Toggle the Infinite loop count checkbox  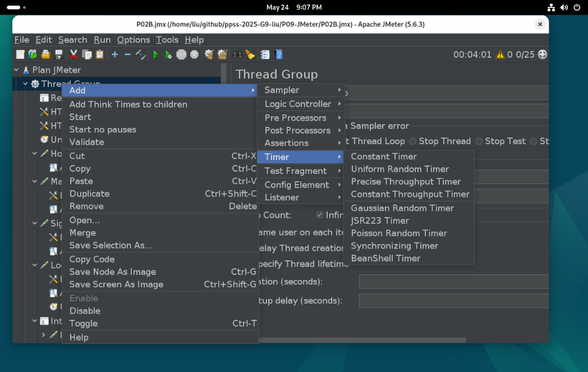(319, 215)
